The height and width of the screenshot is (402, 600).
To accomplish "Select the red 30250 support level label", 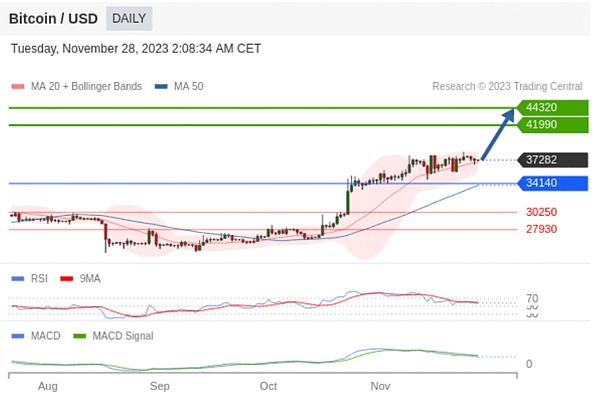I will (x=541, y=212).
